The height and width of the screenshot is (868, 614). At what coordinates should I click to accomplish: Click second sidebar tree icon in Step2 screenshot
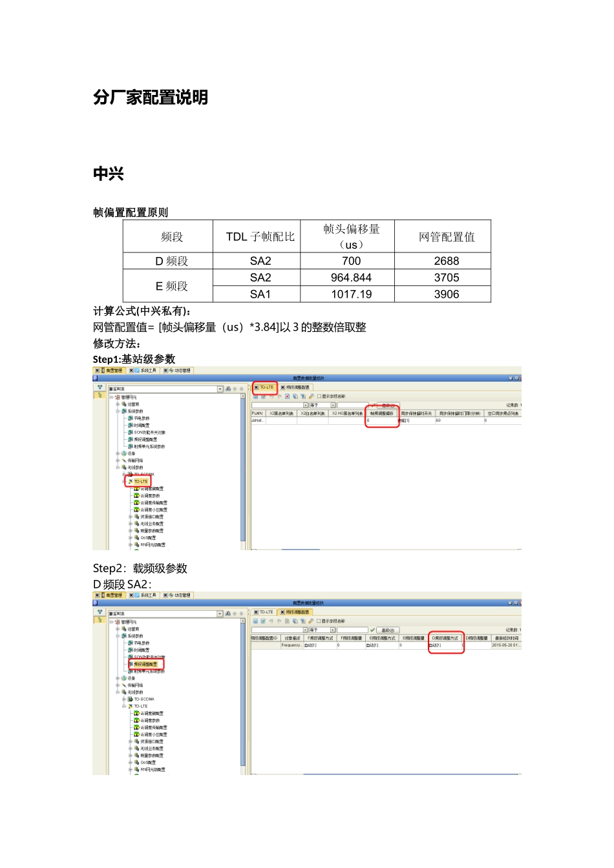tap(100, 619)
